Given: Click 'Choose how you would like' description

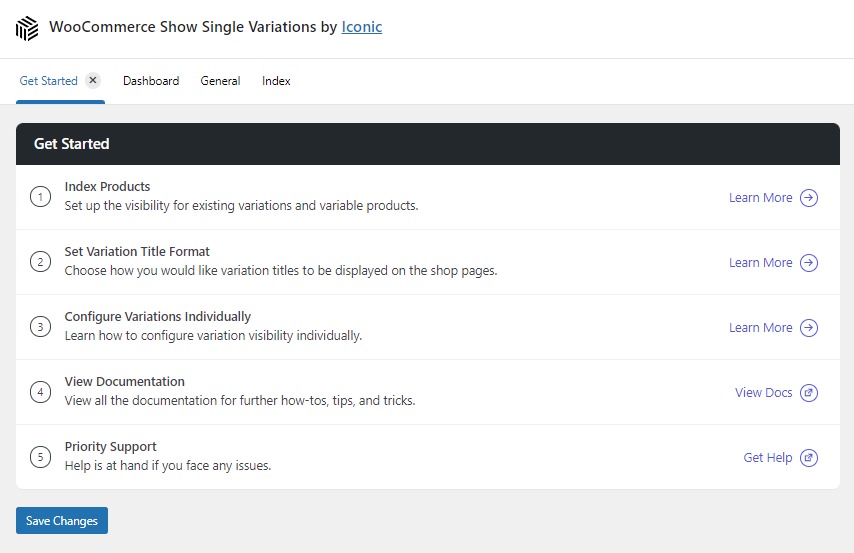Looking at the screenshot, I should [x=281, y=270].
